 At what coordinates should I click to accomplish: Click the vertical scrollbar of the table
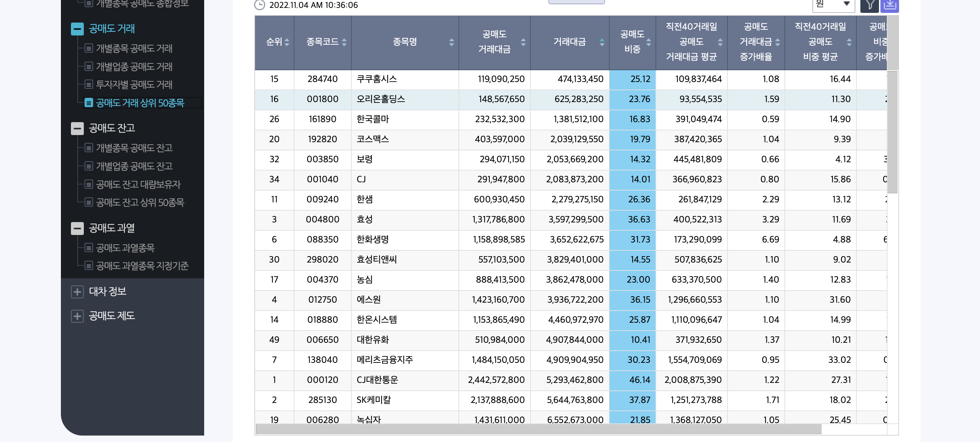(x=893, y=132)
